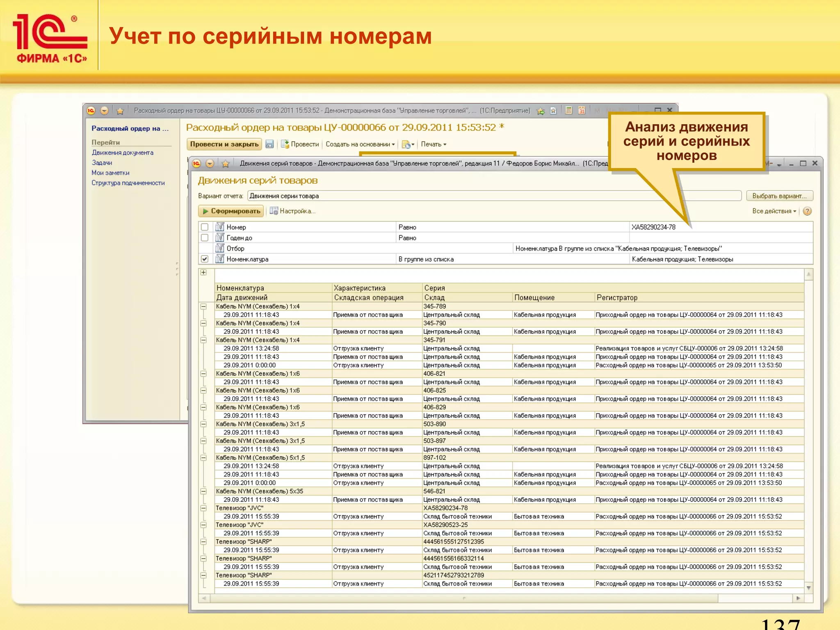Open Структура подчиненности in the navigation panel
This screenshot has width=840, height=630.
click(x=128, y=183)
